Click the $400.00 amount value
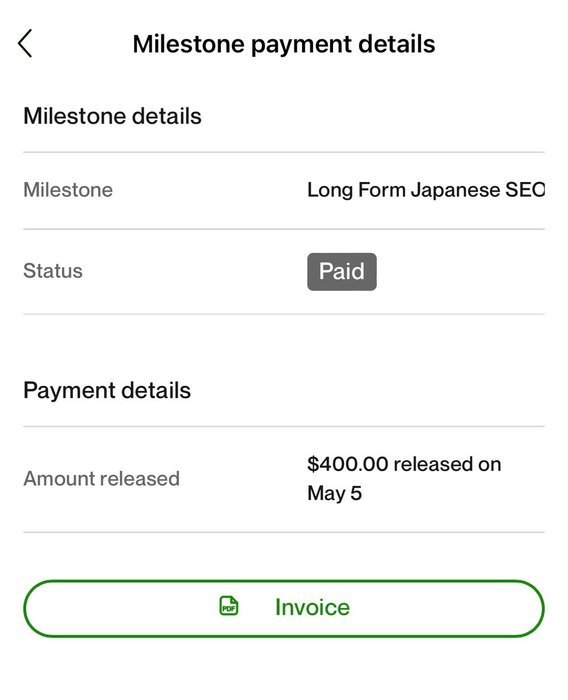Viewport: 568px width, 700px height. (x=347, y=464)
